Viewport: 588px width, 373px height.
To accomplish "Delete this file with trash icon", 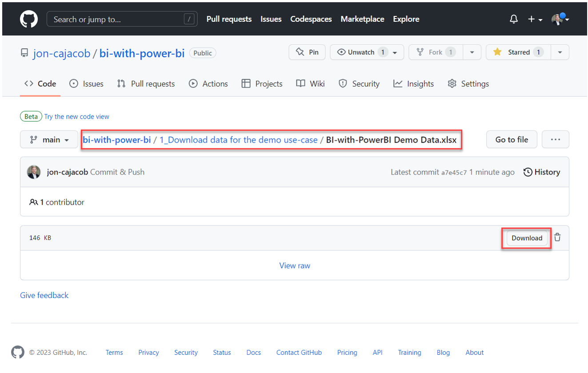I will pyautogui.click(x=557, y=238).
